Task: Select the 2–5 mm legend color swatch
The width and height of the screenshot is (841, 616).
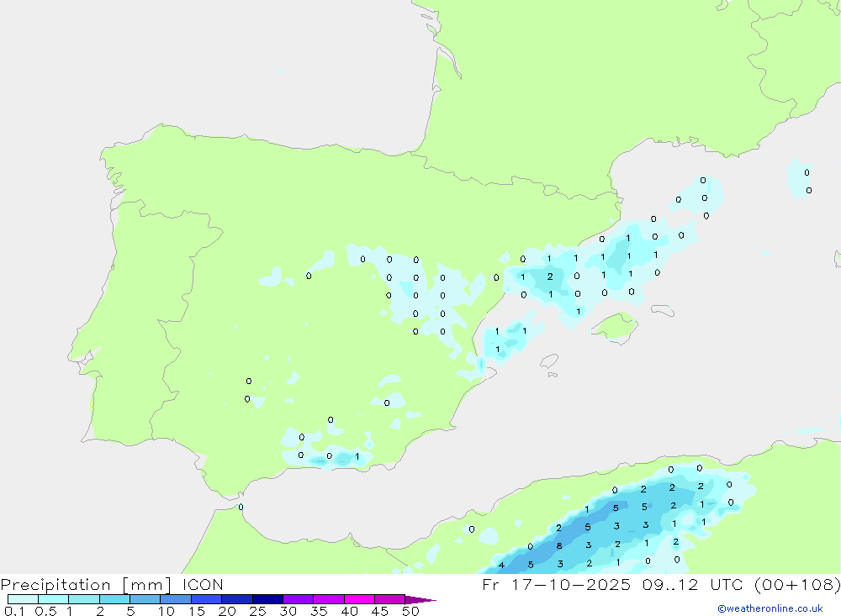Action: pyautogui.click(x=114, y=599)
